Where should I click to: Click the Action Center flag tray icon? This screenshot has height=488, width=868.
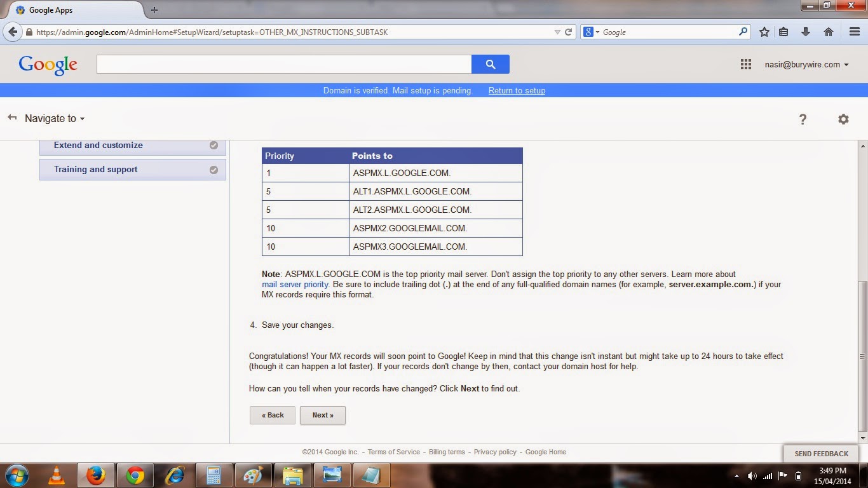coord(783,476)
